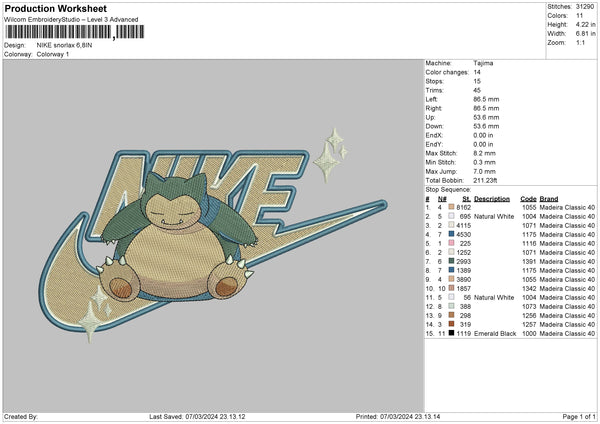
Task: Pick the black swatch in stop row 15 (1119)
Action: tap(451, 333)
